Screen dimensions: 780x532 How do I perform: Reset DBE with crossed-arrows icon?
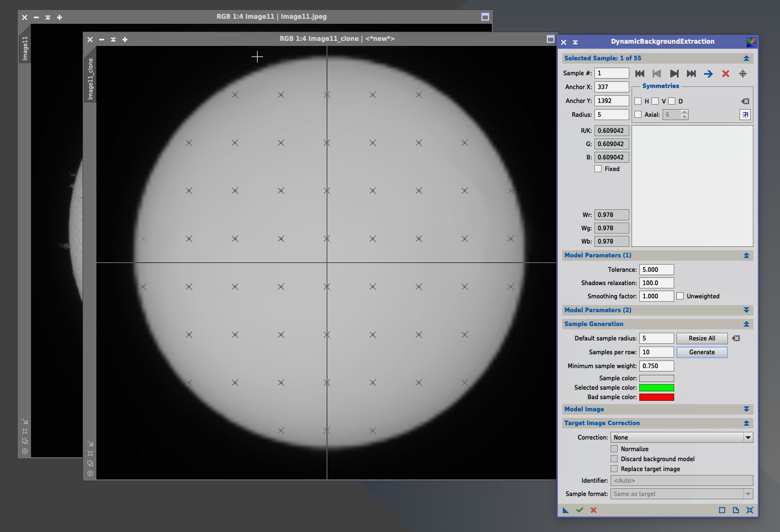click(750, 510)
